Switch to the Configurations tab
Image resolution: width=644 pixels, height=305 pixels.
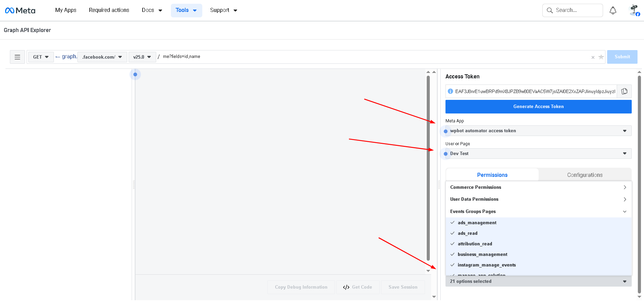tap(585, 175)
